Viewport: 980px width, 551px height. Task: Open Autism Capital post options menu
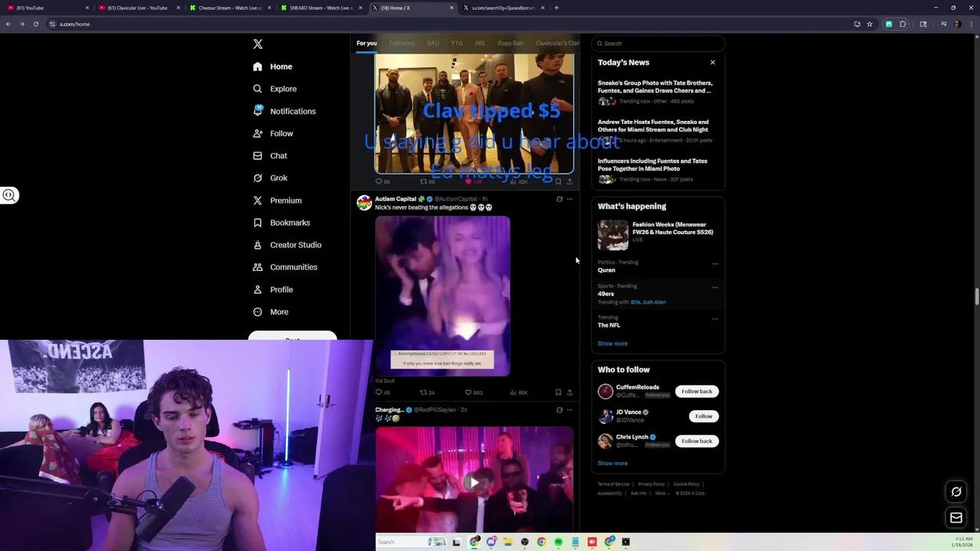pos(569,199)
